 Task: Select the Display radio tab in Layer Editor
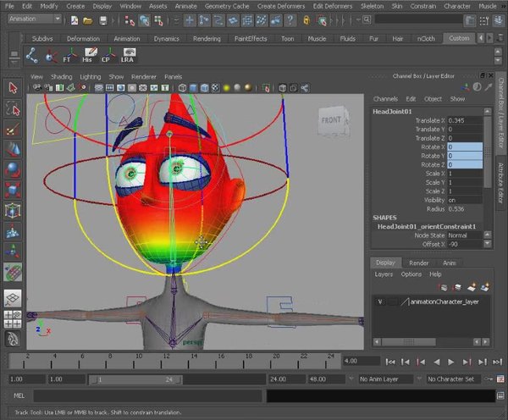point(386,262)
